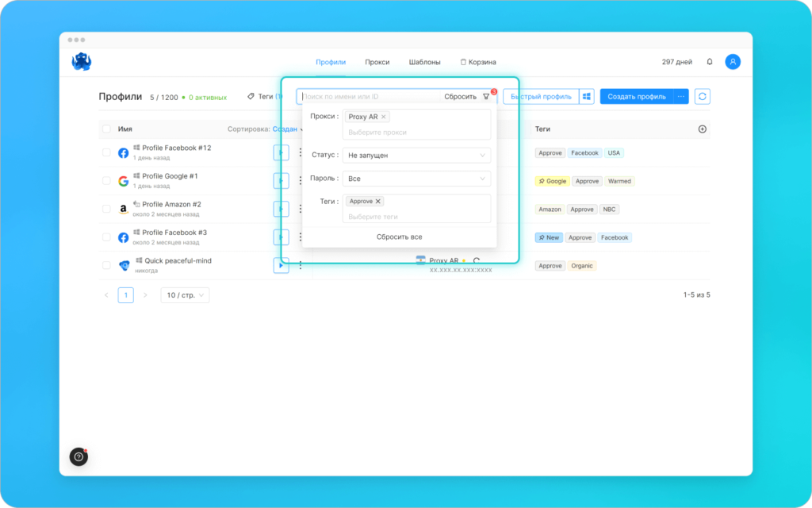Open 10 / стр. page size dropdown
Image resolution: width=812 pixels, height=508 pixels.
185,295
